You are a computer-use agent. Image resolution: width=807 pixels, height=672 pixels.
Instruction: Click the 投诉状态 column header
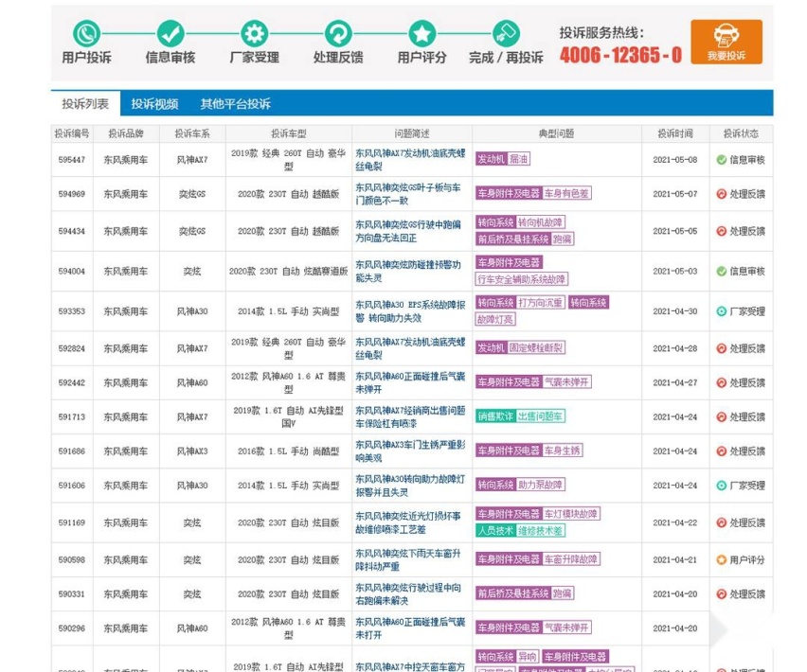pyautogui.click(x=741, y=133)
